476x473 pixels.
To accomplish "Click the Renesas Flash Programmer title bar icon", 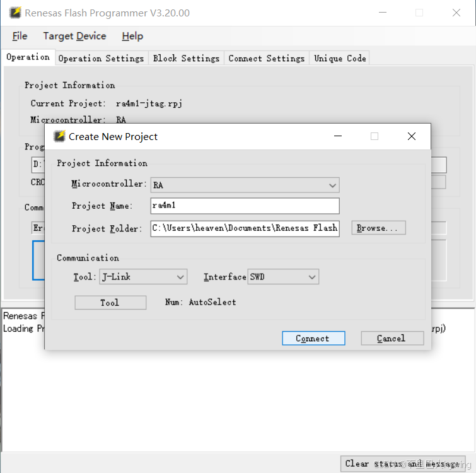I will 15,13.
